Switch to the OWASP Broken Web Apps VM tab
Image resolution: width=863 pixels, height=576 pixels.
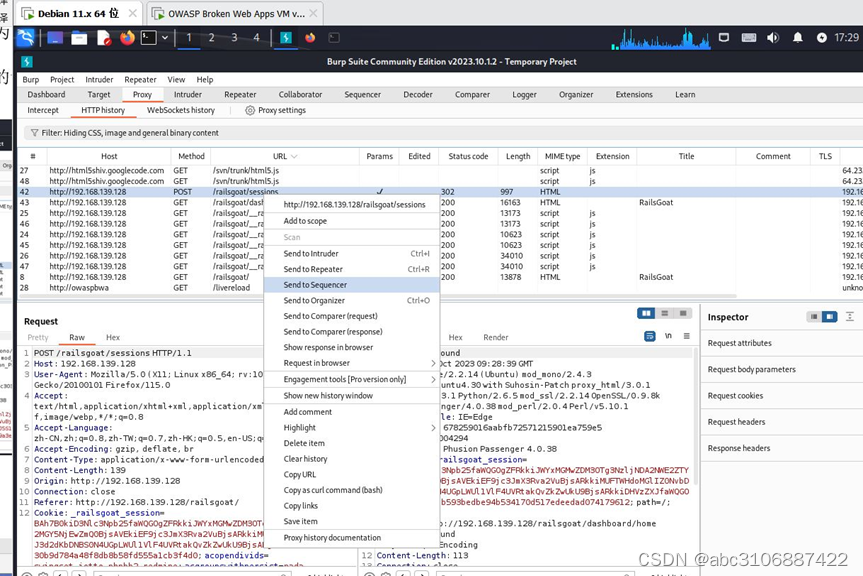click(236, 13)
